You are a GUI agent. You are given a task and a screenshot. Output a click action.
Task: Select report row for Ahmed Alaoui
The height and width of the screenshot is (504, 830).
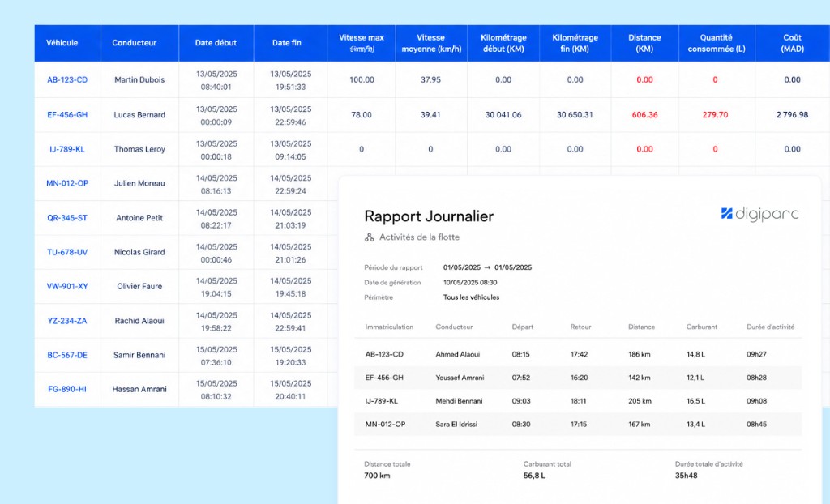(578, 354)
